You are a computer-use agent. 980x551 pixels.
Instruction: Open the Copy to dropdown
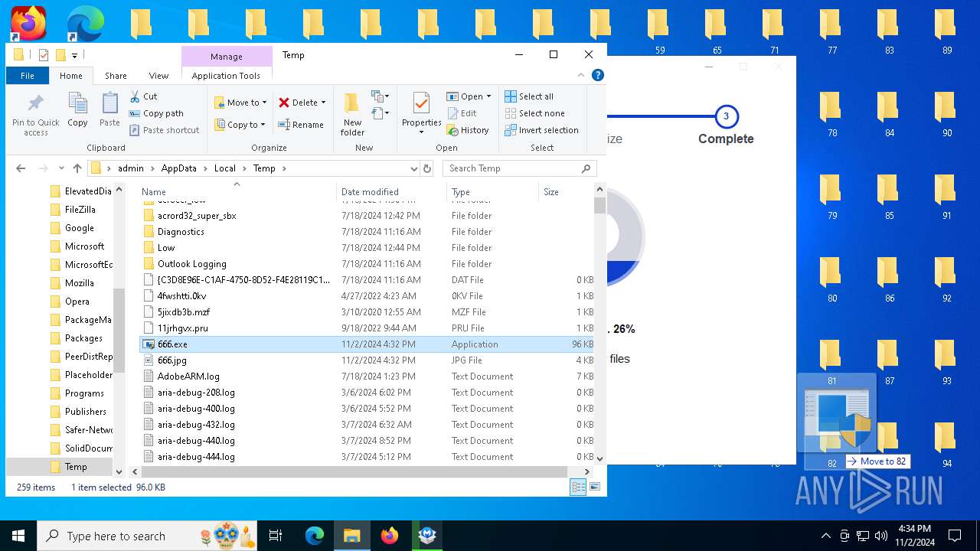[x=240, y=125]
